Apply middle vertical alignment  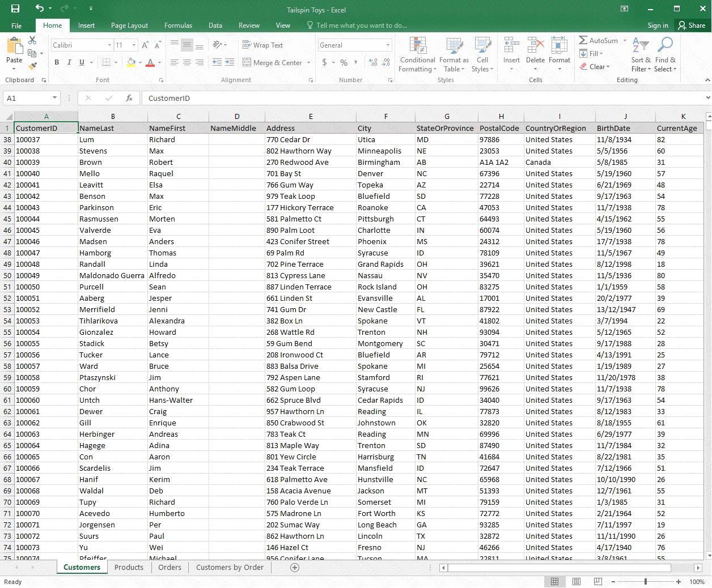187,45
